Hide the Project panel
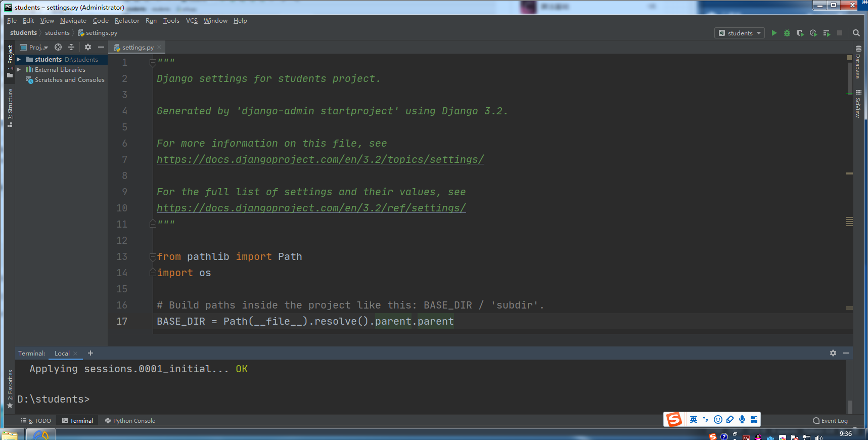The height and width of the screenshot is (440, 868). point(101,47)
